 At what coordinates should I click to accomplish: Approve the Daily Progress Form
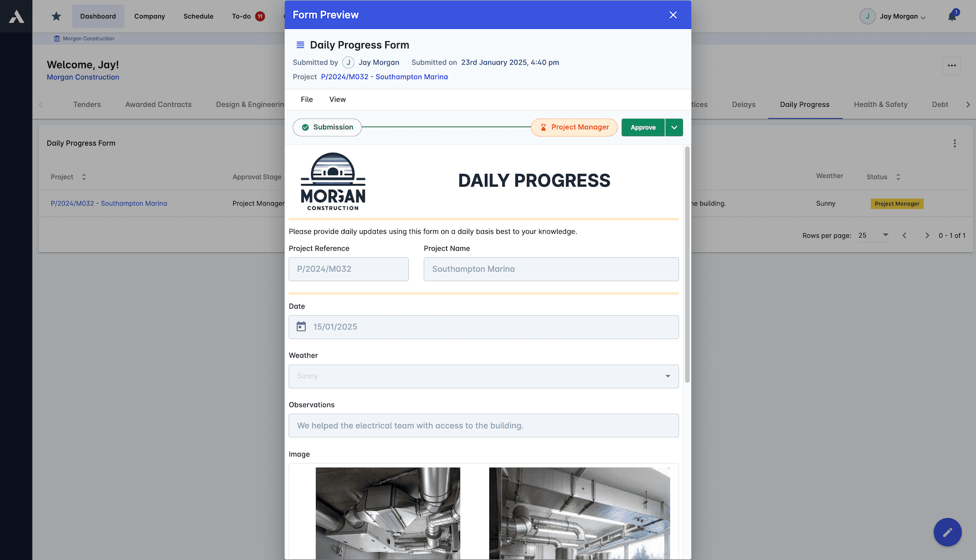(643, 127)
